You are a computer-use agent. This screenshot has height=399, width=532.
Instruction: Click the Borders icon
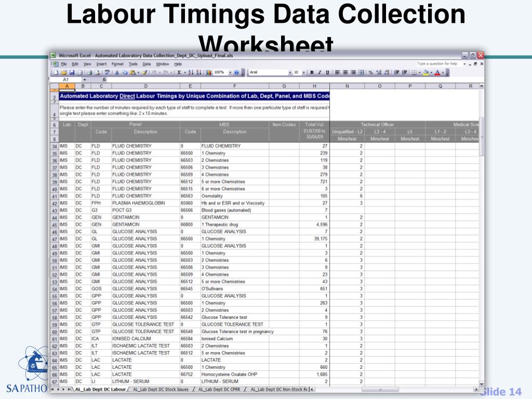point(414,72)
